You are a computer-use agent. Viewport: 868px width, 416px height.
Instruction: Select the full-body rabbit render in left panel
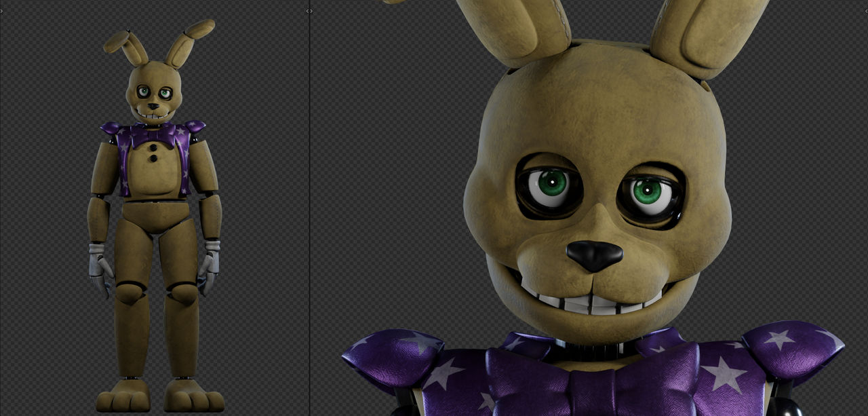[155, 216]
